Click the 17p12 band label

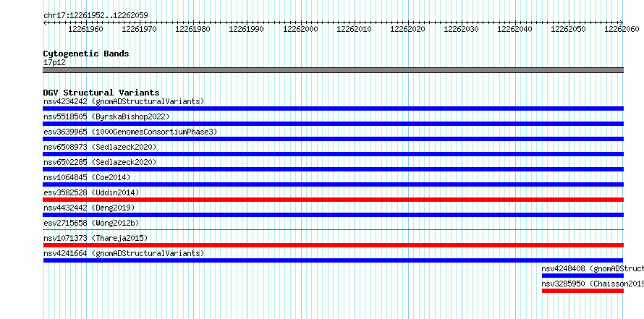[54, 62]
